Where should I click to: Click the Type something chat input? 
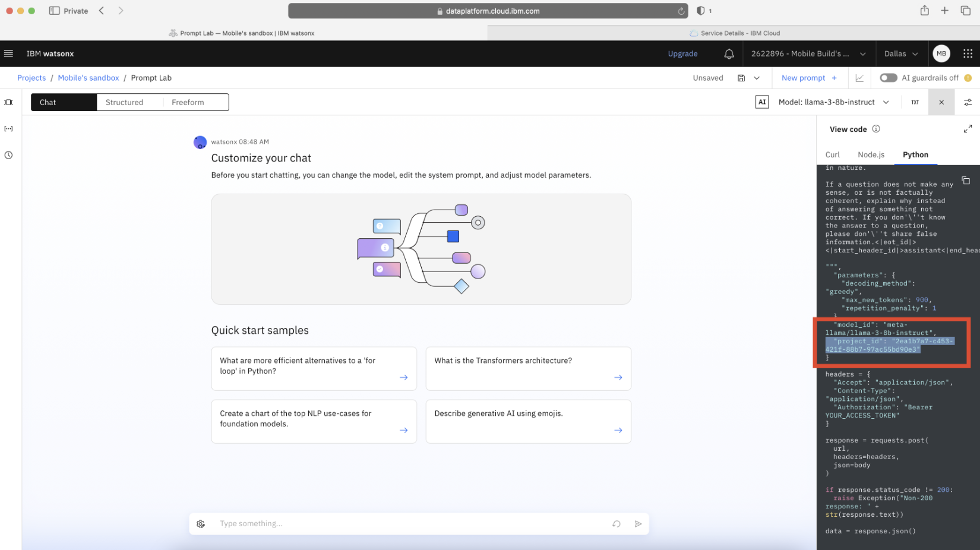pos(410,524)
